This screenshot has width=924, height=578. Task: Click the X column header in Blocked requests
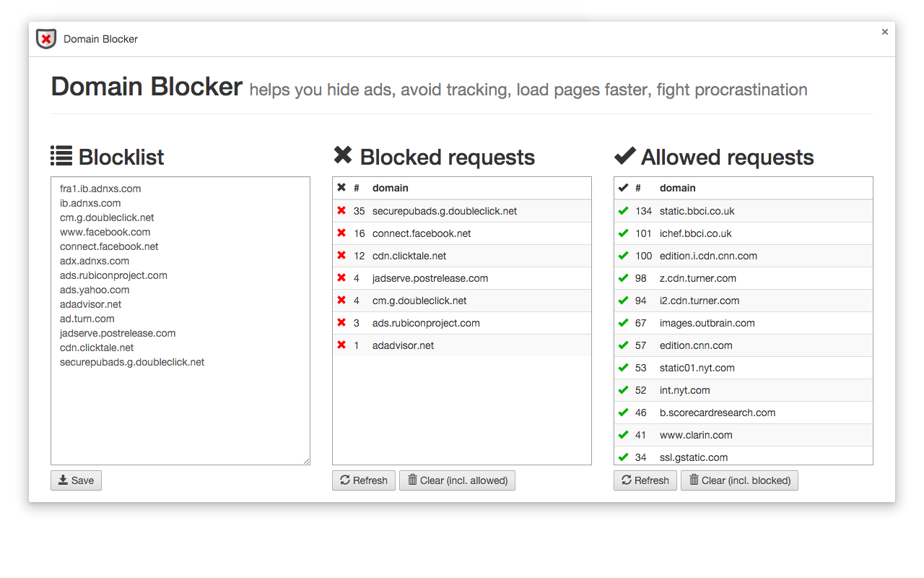tap(341, 187)
